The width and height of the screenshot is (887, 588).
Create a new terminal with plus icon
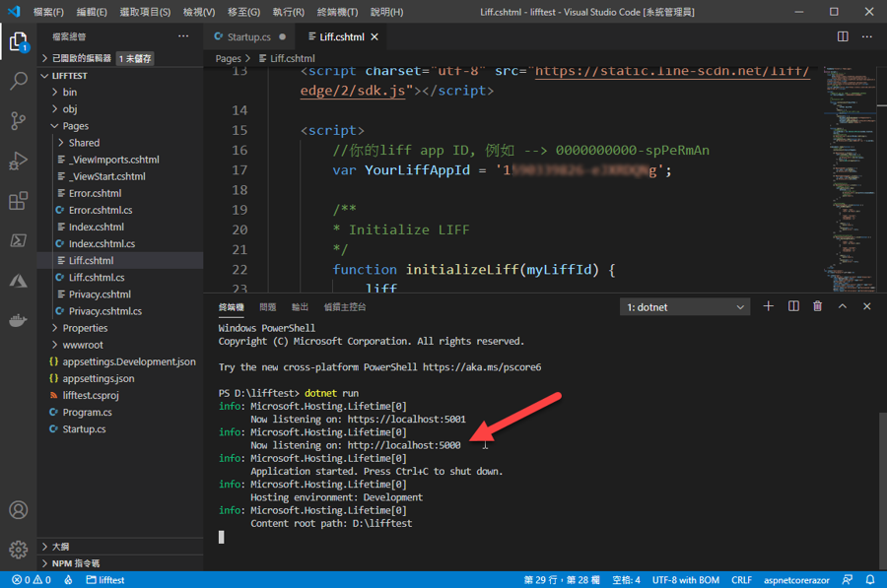pyautogui.click(x=769, y=306)
